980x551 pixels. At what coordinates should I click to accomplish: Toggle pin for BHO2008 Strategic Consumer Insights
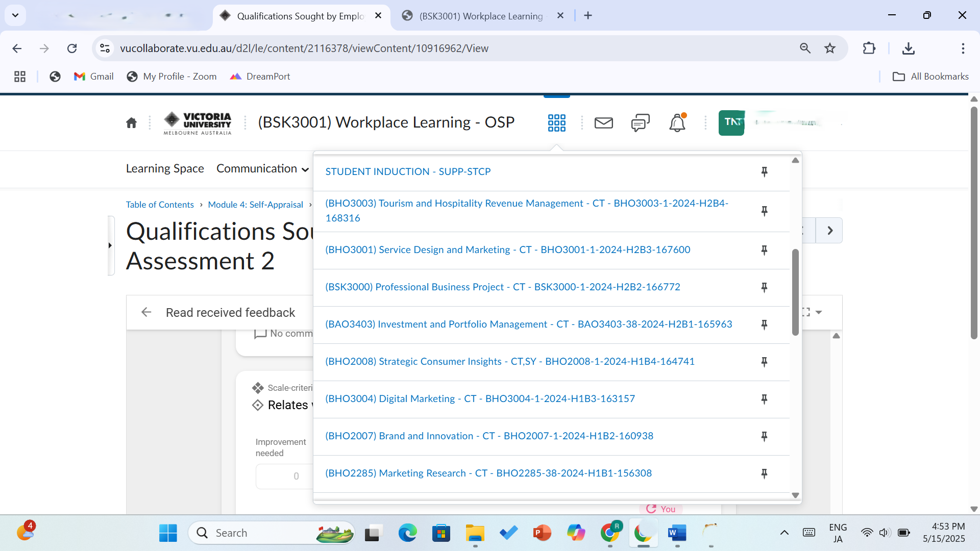(764, 362)
